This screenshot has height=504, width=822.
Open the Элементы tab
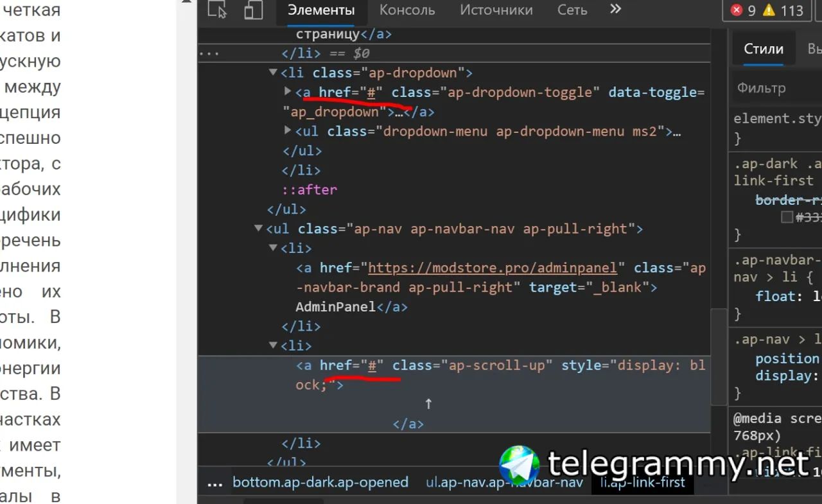(x=321, y=10)
